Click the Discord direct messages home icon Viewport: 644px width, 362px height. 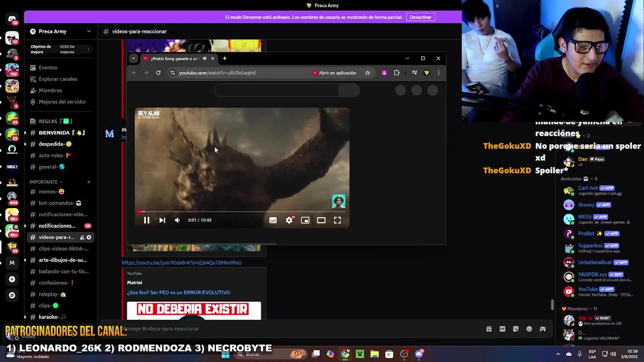12,20
